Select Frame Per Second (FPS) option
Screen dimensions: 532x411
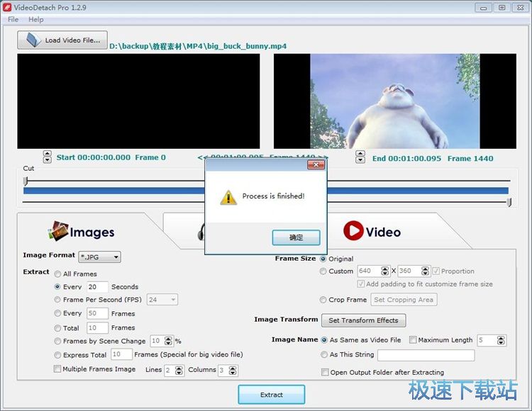(57, 300)
